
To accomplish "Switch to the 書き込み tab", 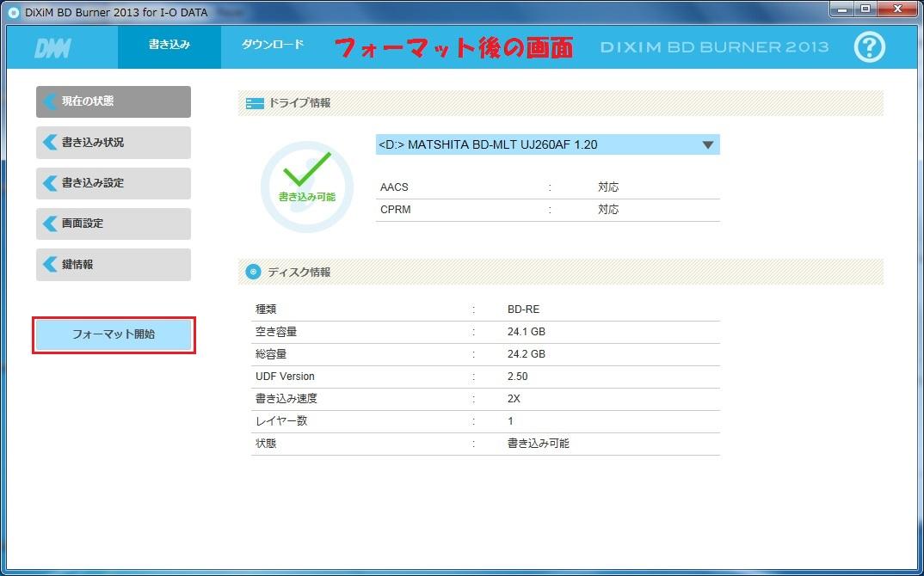I will click(169, 46).
